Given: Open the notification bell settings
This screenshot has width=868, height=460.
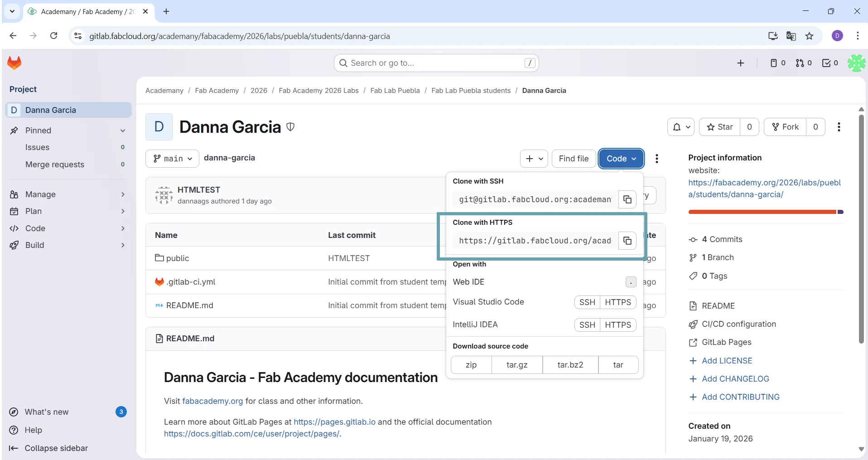Looking at the screenshot, I should pyautogui.click(x=681, y=127).
